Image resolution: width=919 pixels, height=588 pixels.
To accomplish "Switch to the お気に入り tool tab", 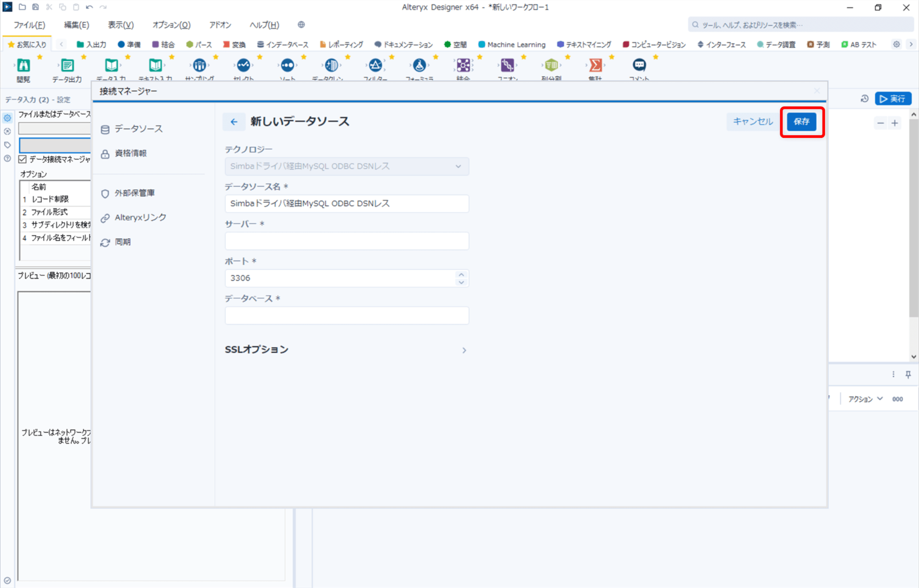I will 27,45.
